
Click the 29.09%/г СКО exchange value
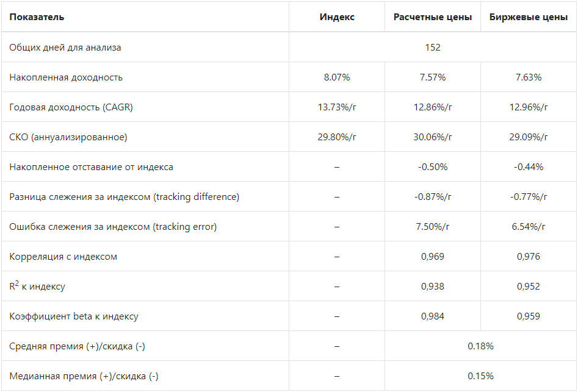click(x=528, y=137)
